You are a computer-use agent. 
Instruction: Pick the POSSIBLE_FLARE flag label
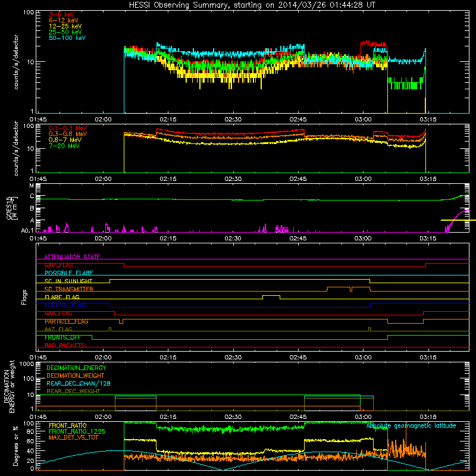(x=68, y=273)
